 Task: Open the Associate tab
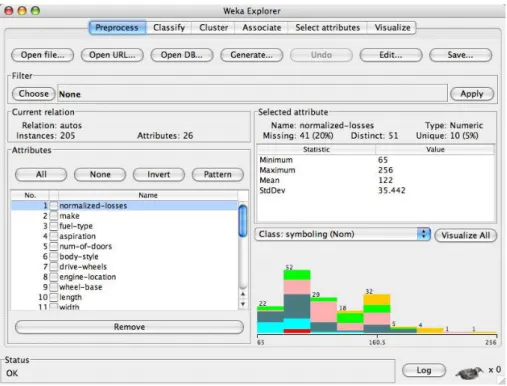[262, 28]
